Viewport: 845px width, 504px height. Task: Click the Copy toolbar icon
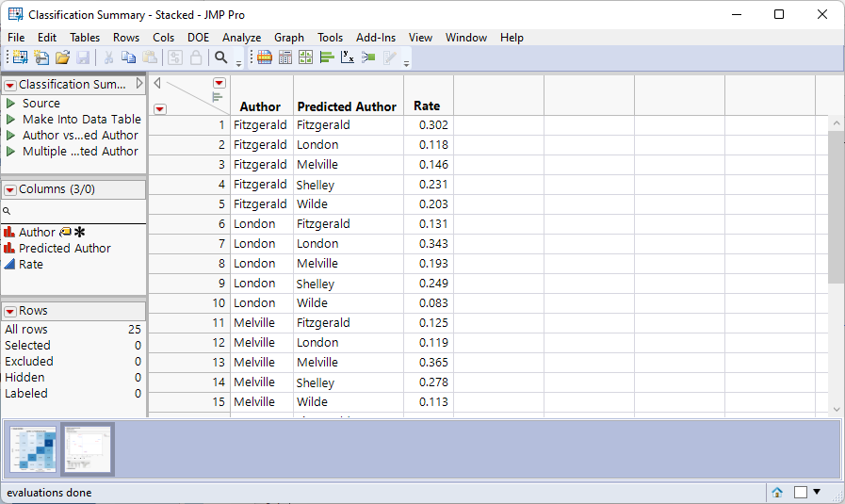[129, 57]
